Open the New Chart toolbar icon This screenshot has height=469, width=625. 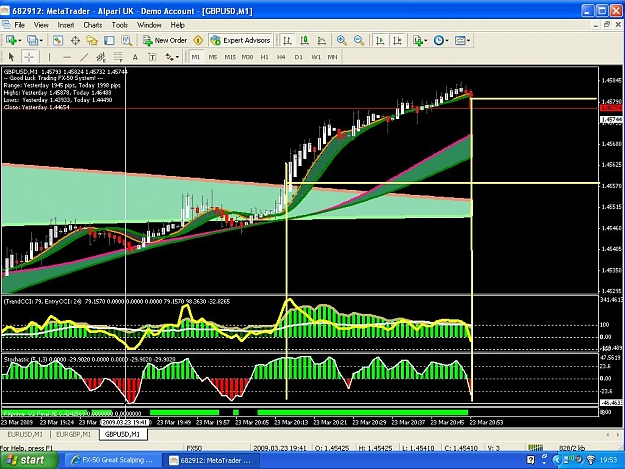[x=12, y=40]
